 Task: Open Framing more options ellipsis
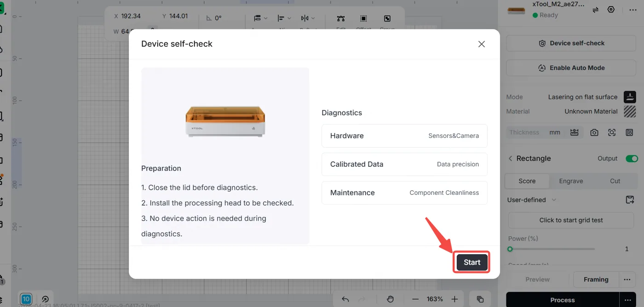click(627, 279)
